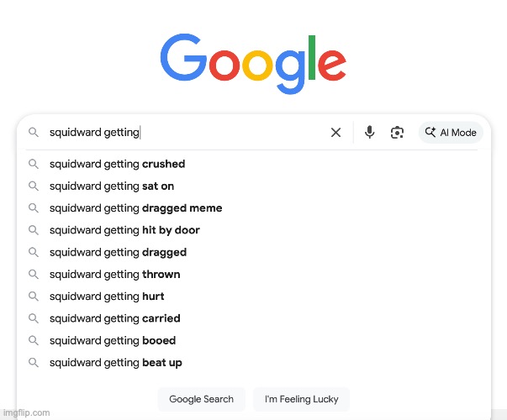Image resolution: width=507 pixels, height=420 pixels.
Task: Click the sparkle search icon in AI Mode
Action: (430, 132)
